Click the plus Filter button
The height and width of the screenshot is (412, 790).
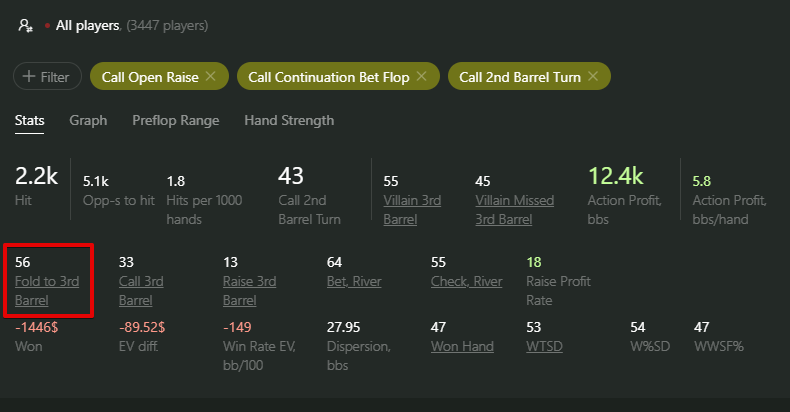(x=46, y=76)
